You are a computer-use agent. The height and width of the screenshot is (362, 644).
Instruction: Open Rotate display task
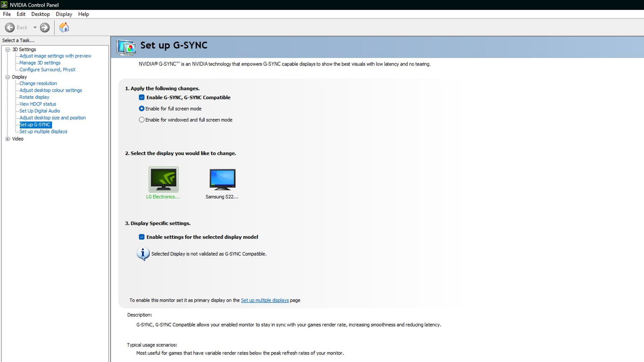point(34,97)
